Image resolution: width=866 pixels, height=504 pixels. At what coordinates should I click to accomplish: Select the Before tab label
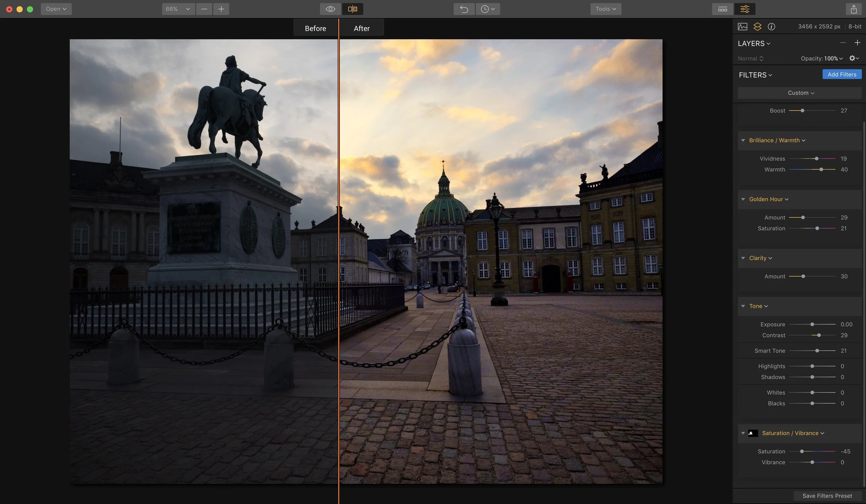pyautogui.click(x=315, y=28)
